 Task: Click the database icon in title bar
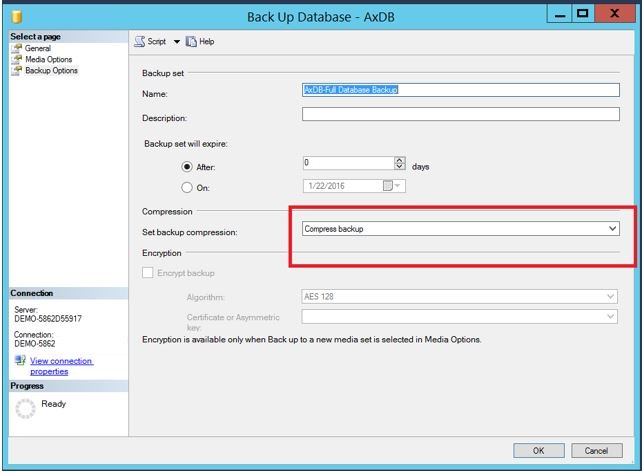click(x=17, y=17)
